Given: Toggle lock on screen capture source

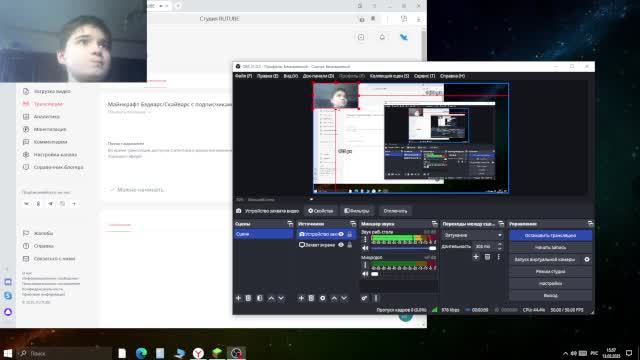Looking at the screenshot, I should (x=350, y=245).
